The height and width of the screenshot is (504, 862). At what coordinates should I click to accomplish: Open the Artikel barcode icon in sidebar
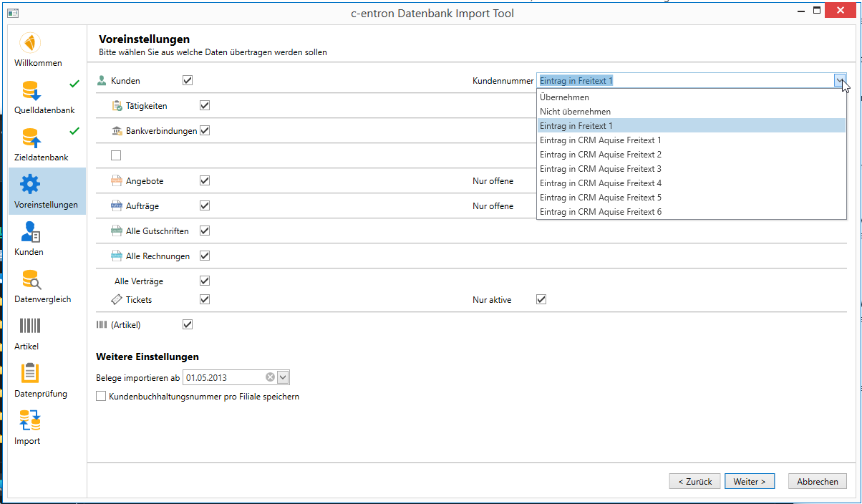pyautogui.click(x=30, y=326)
